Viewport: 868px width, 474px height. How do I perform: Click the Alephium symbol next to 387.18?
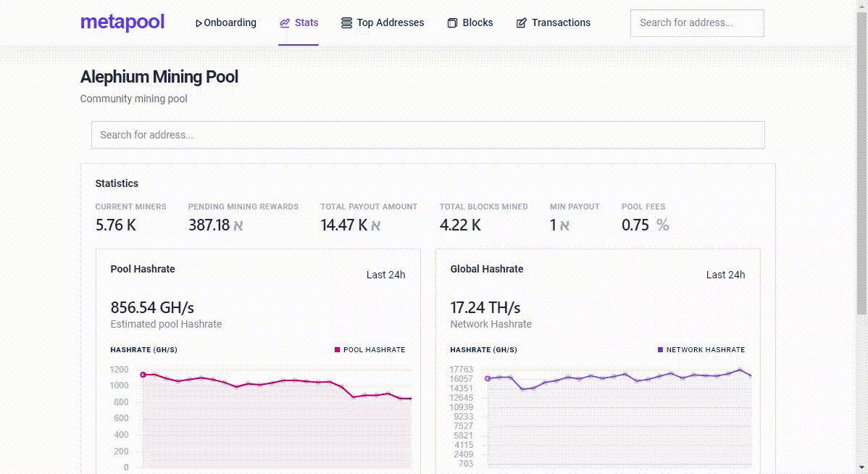pos(238,225)
